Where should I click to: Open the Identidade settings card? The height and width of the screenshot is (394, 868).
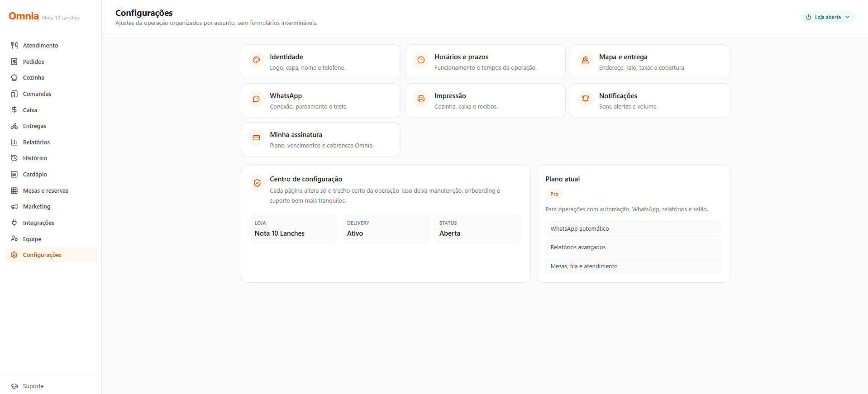[x=321, y=62]
